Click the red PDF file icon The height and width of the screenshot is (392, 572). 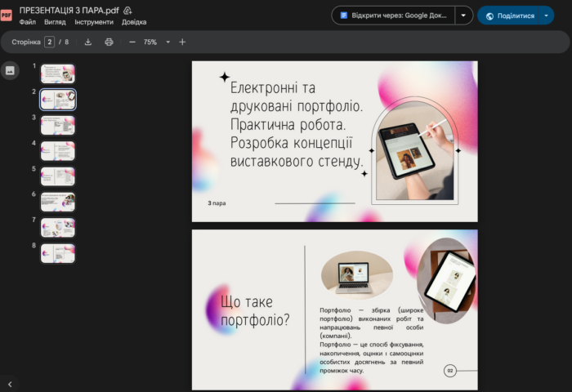pyautogui.click(x=7, y=16)
